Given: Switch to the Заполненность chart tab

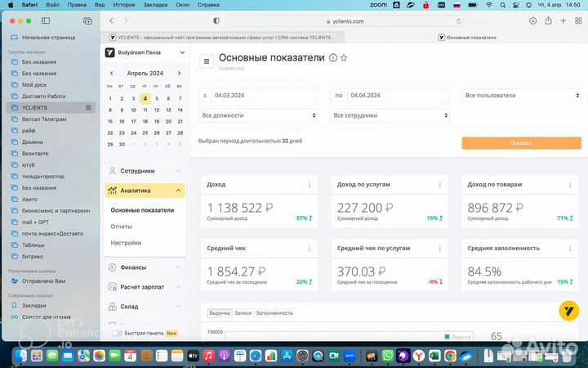Looking at the screenshot, I should (x=274, y=313).
